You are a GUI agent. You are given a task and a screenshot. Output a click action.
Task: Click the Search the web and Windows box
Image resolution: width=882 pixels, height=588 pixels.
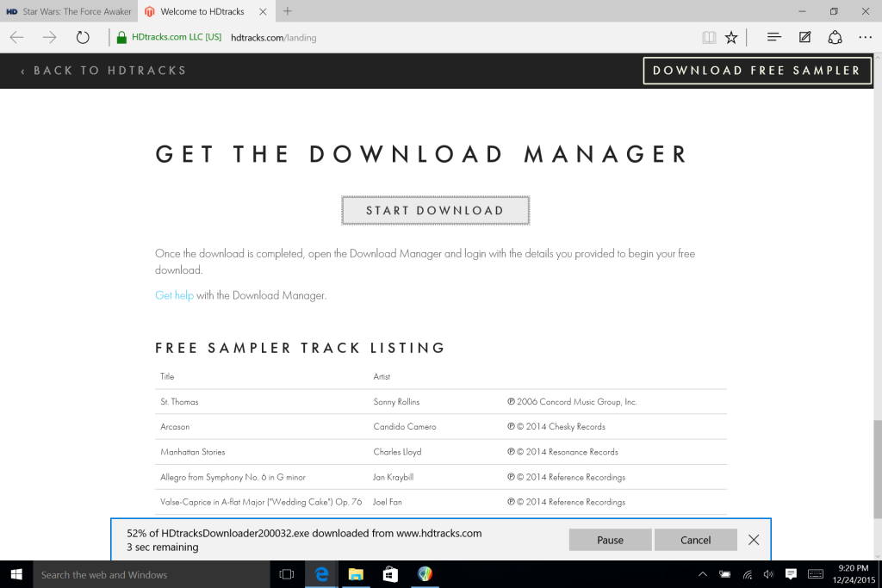click(152, 574)
